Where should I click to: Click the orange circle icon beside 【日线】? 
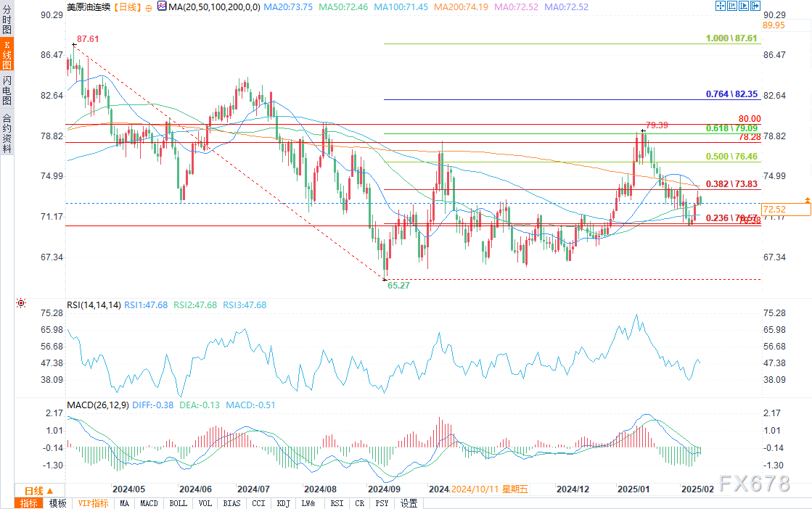pyautogui.click(x=149, y=7)
